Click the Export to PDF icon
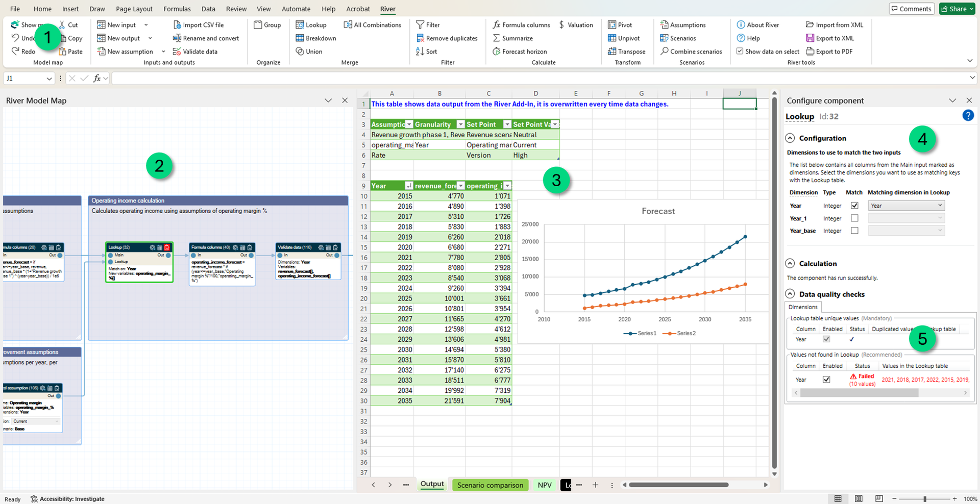 [810, 52]
